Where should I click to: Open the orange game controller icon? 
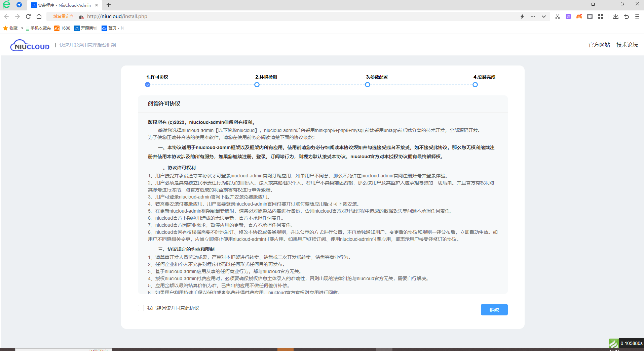click(x=579, y=16)
